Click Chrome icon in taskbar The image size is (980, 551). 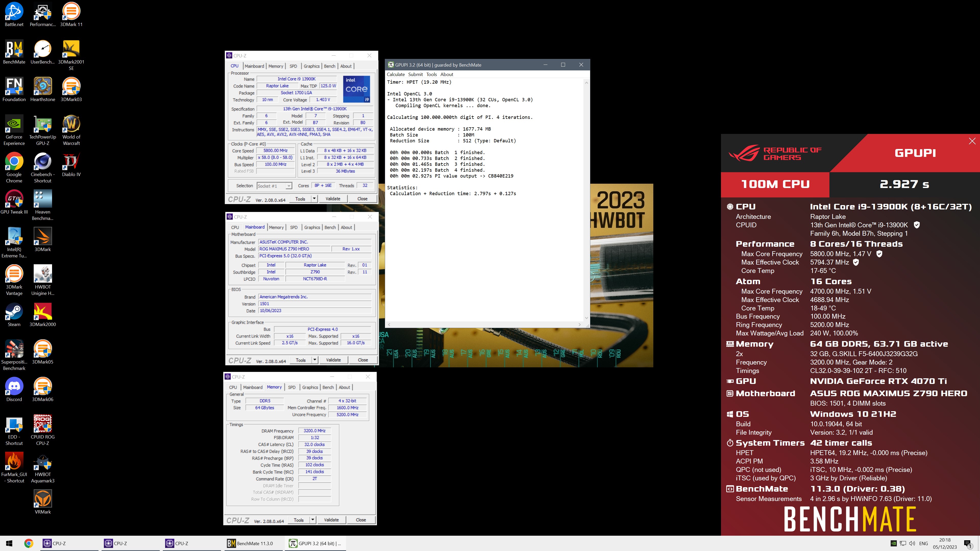click(x=29, y=543)
